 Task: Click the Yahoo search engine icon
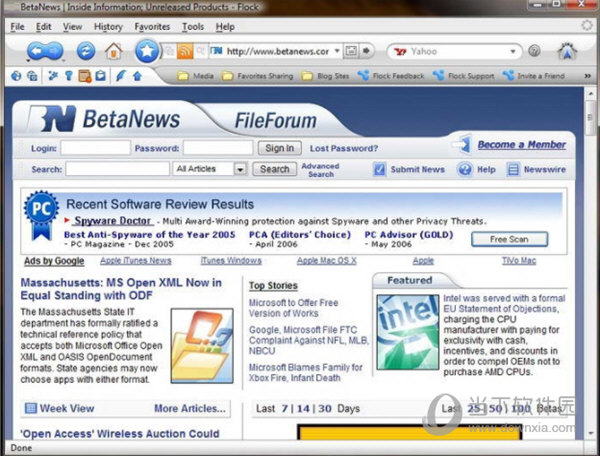(400, 52)
